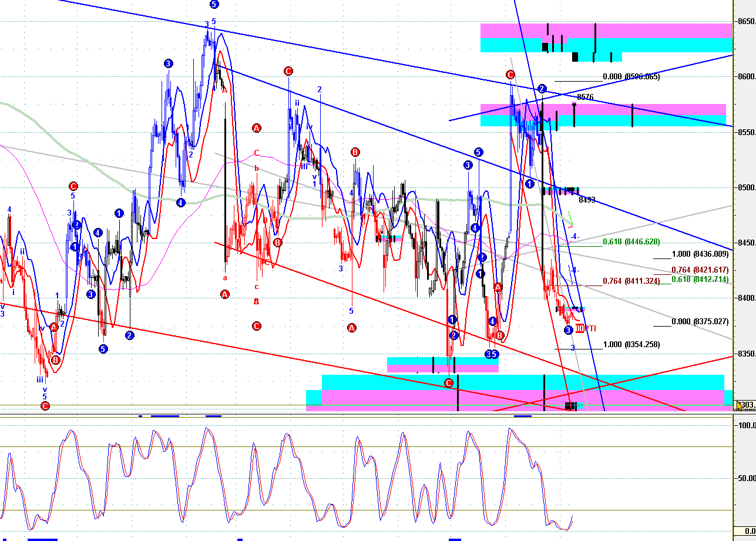Click the 8500 tick on the price axis

tap(746, 187)
